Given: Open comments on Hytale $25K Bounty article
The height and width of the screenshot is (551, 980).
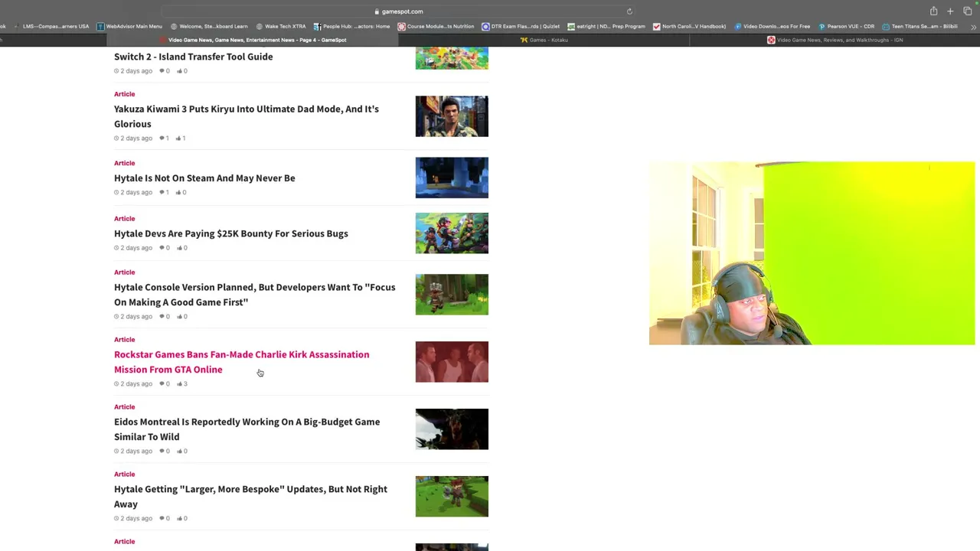Looking at the screenshot, I should (x=165, y=248).
